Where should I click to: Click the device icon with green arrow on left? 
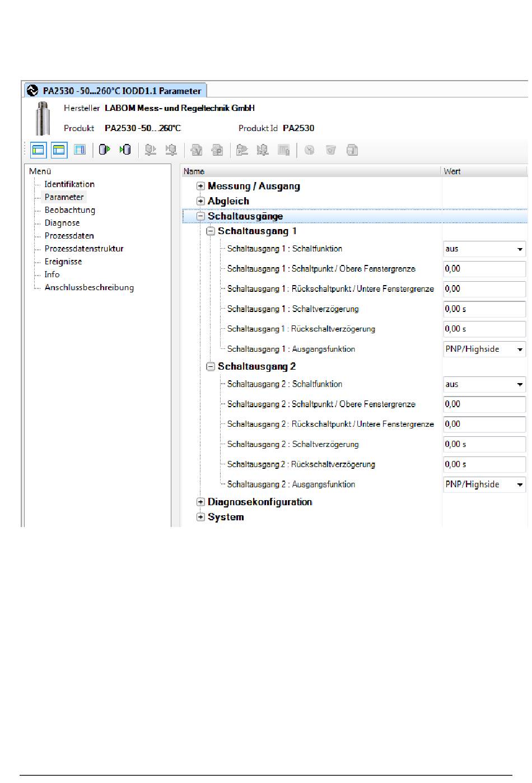coord(125,150)
